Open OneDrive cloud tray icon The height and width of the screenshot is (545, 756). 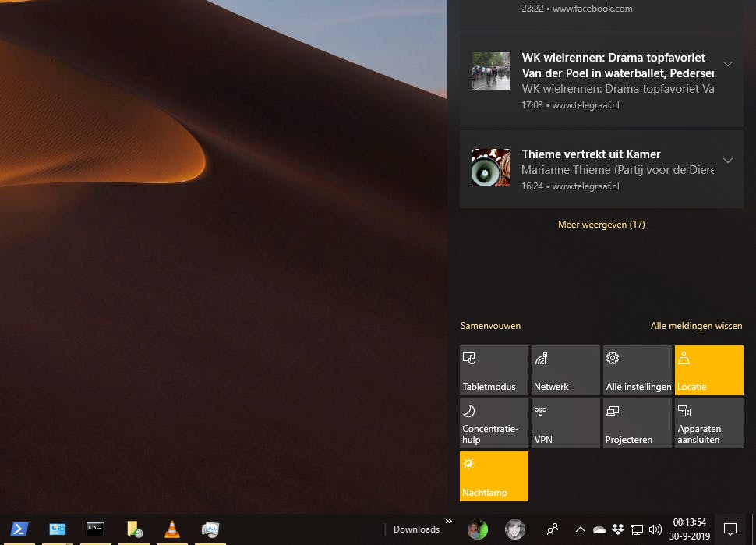tap(599, 529)
